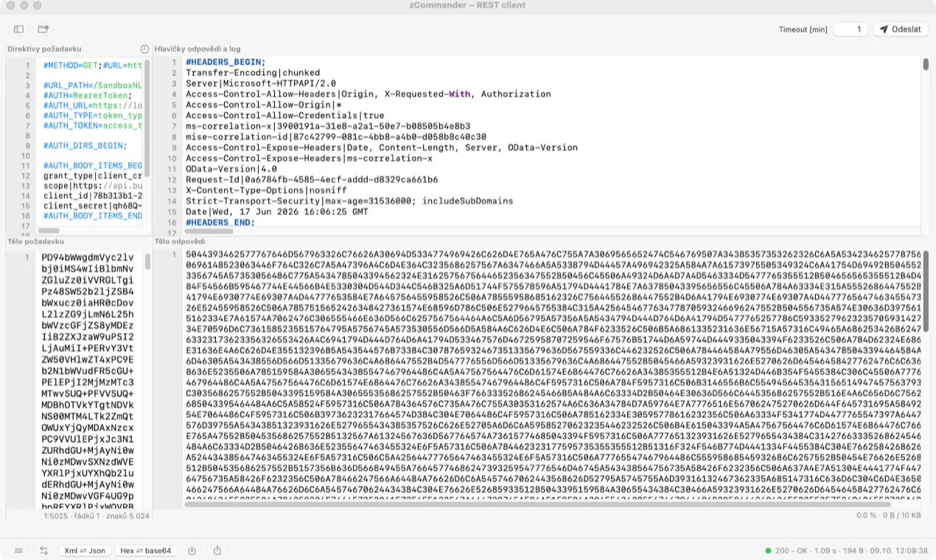Image resolution: width=936 pixels, height=560 pixels.
Task: Open the request folder icon in toolbar
Action: tap(43, 29)
